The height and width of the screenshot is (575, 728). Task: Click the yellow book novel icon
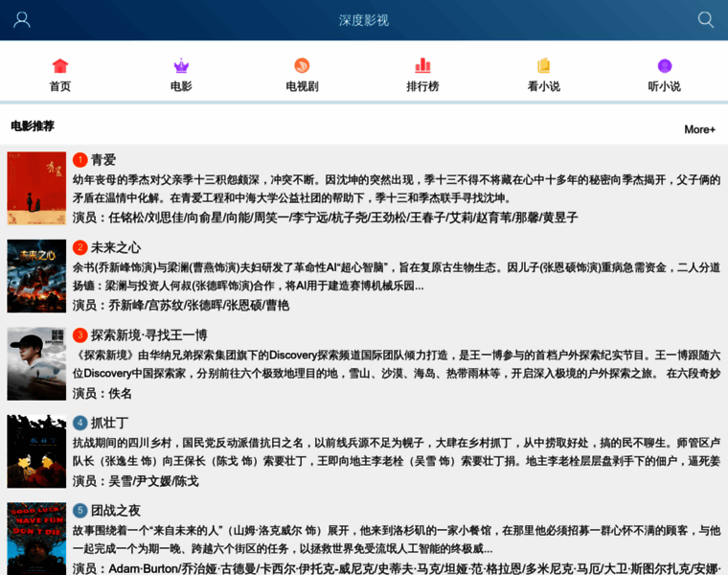pyautogui.click(x=544, y=65)
